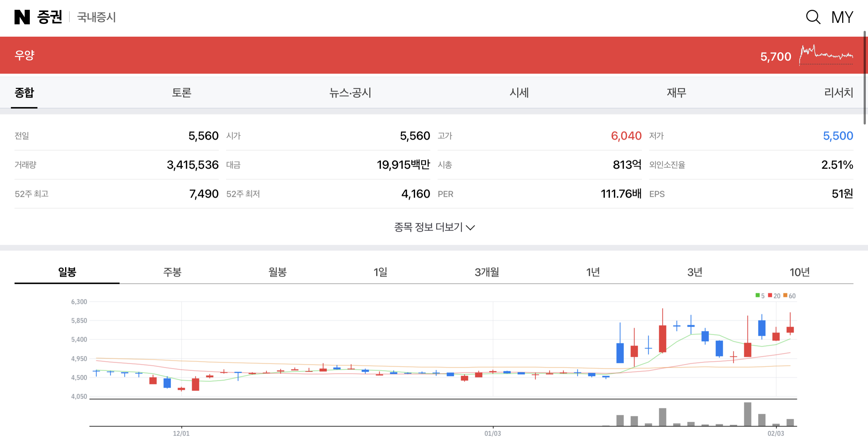Click the EPS value 51원
Image resolution: width=868 pixels, height=443 pixels.
click(842, 194)
